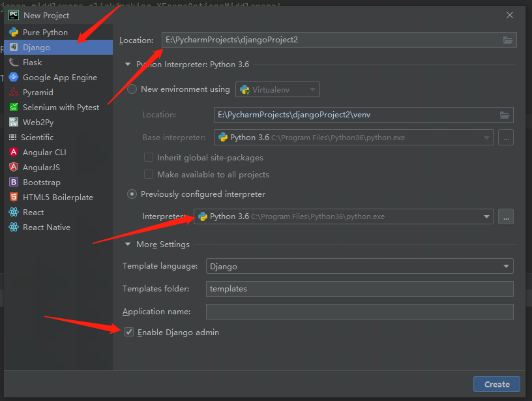
Task: Choose Angular CLI project type
Action: (59, 152)
